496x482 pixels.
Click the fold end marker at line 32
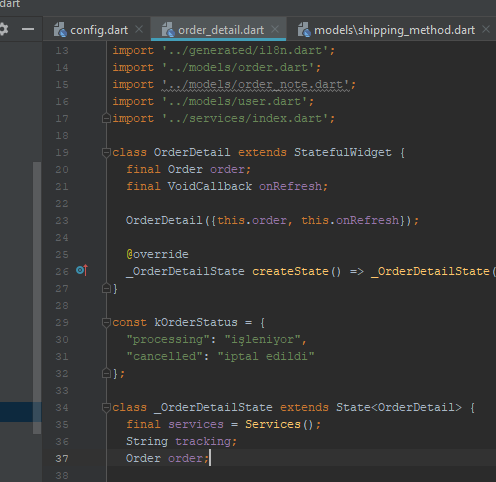[x=106, y=373]
